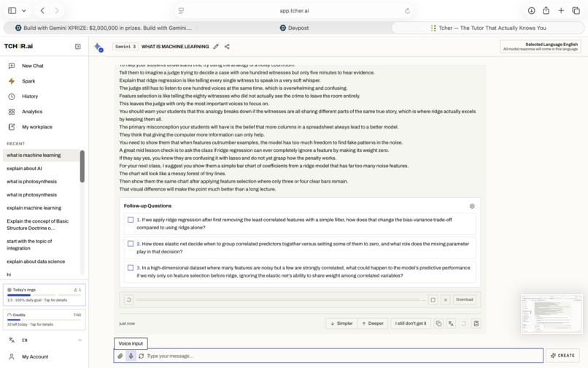The height and width of the screenshot is (368, 588).
Task: Open recent chat 'explain about data science'
Action: coord(36,261)
